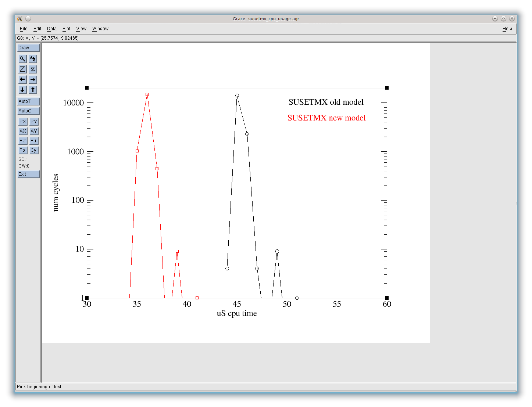This screenshot has height=407, width=532.
Task: Click the Exit button in sidebar
Action: click(x=28, y=174)
